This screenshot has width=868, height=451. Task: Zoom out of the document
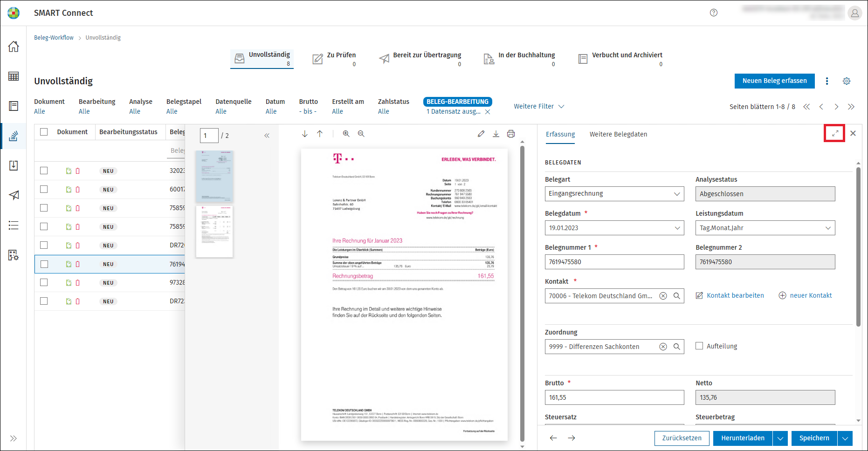(361, 134)
